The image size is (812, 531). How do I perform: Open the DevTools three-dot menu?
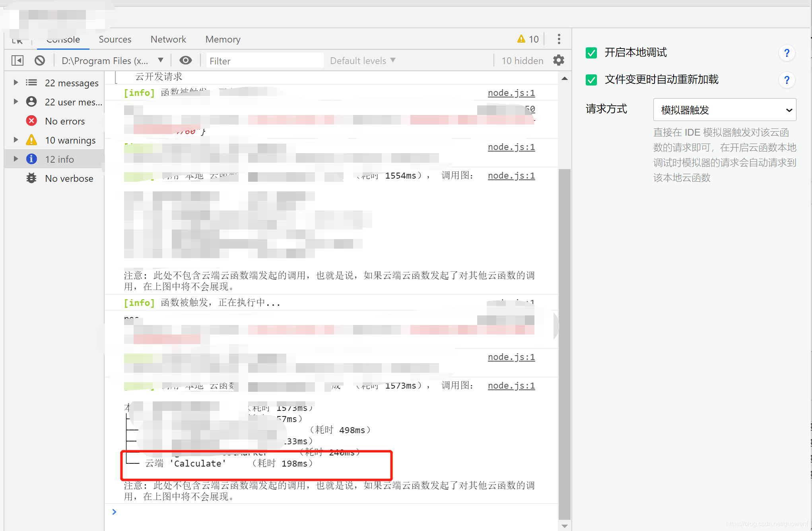559,39
